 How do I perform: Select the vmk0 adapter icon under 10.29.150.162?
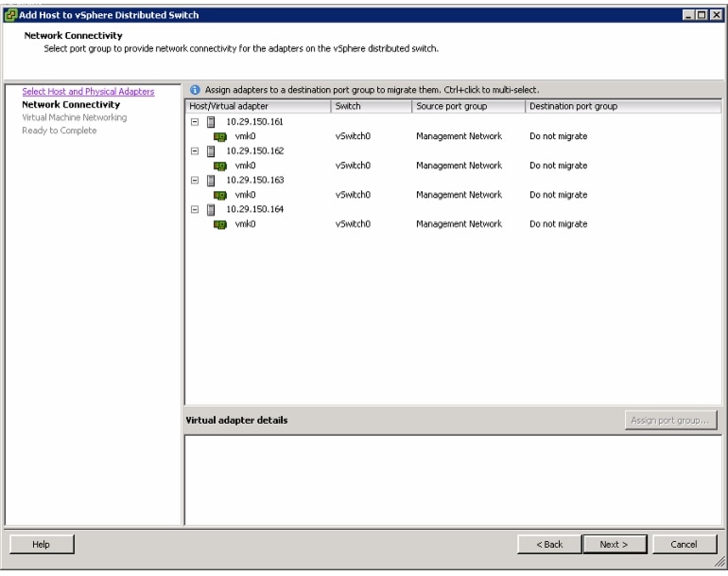219,166
